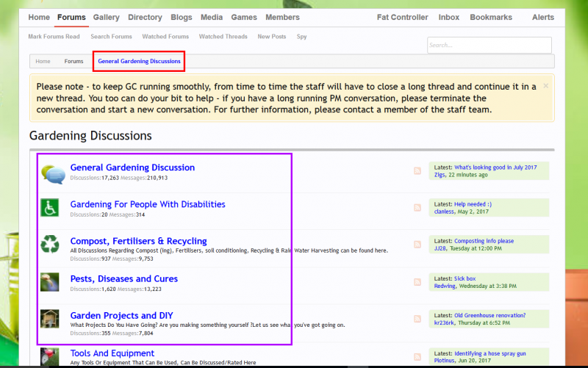
Task: Open the Watched Threads link
Action: 223,36
